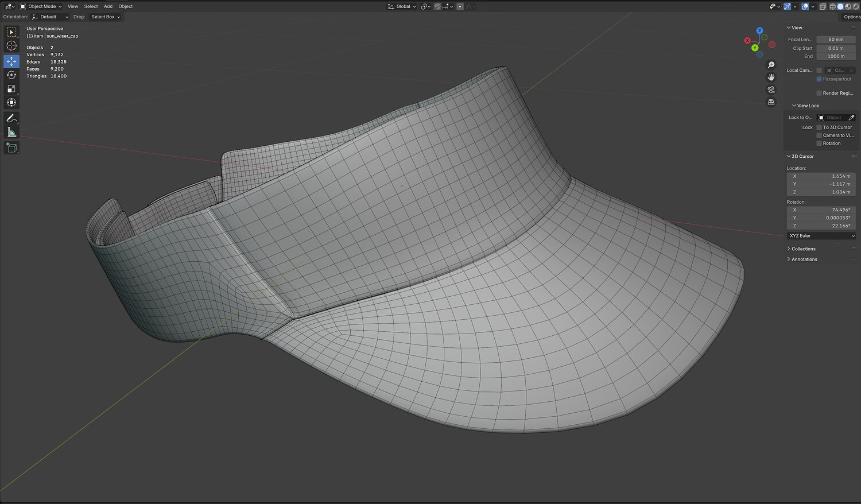
Task: Open snapping options dropdown arrow
Action: click(x=451, y=6)
